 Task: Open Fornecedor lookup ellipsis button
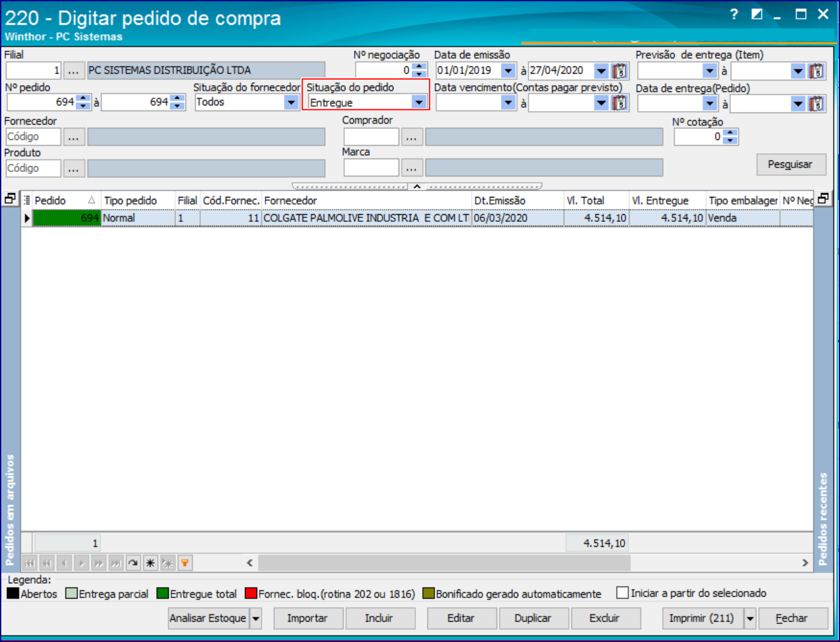(x=74, y=136)
